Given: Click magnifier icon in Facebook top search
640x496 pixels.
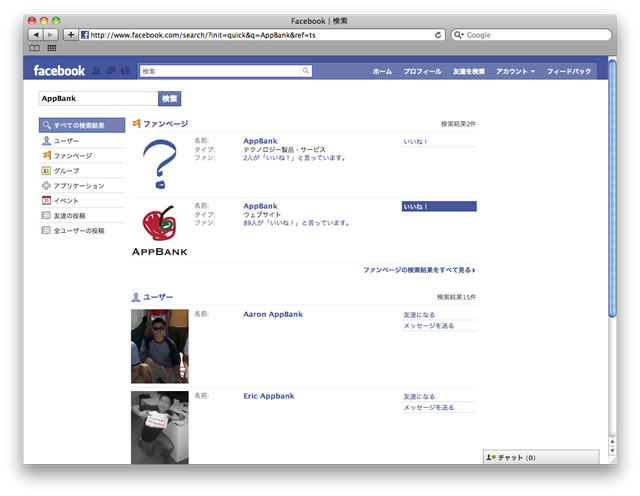Looking at the screenshot, I should point(306,71).
